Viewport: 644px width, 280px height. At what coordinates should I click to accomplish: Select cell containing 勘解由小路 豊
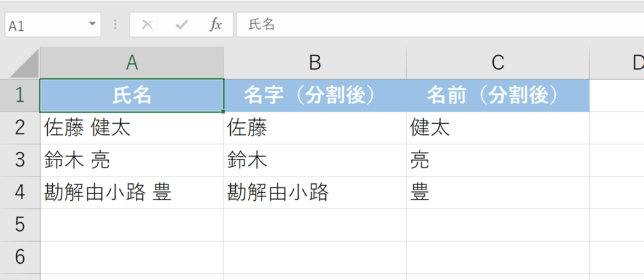click(131, 193)
